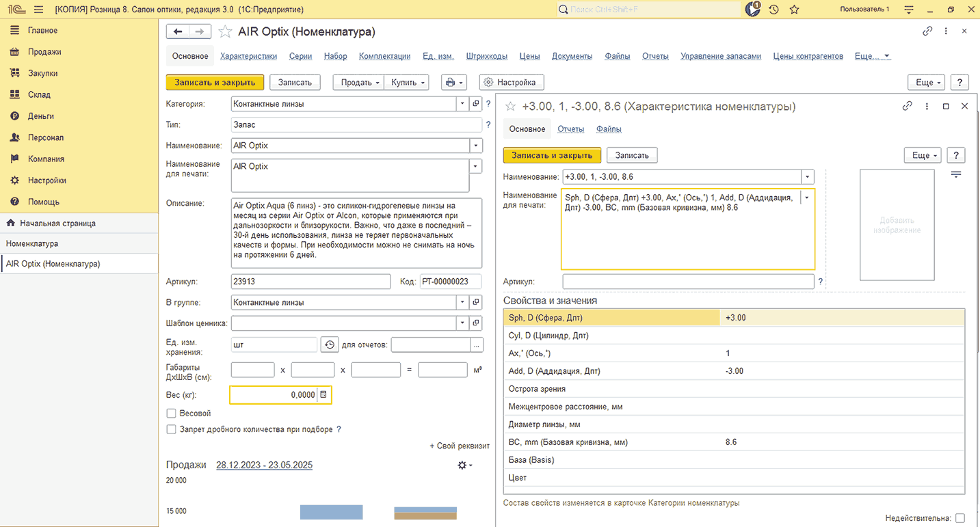Click + Свой реквизит link
The width and height of the screenshot is (980, 527).
point(460,446)
